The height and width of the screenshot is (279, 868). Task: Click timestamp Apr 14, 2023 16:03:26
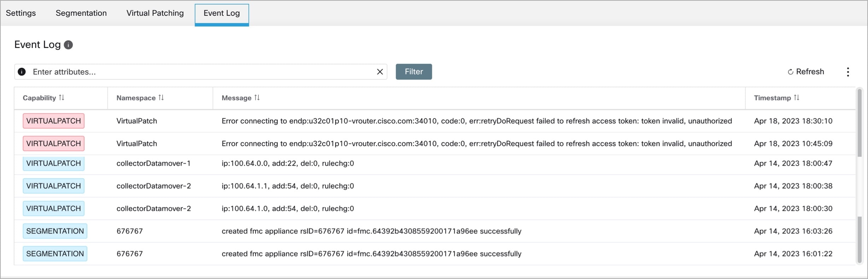pyautogui.click(x=793, y=231)
